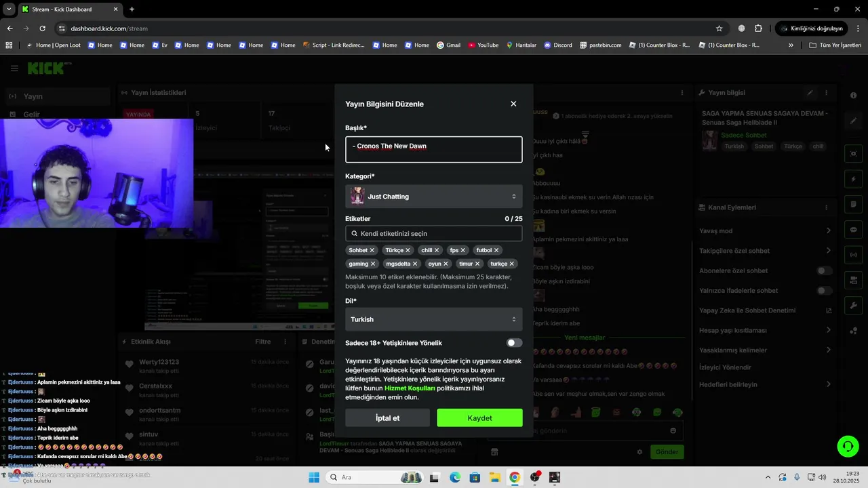Open the YouTube bookmark
Image resolution: width=868 pixels, height=488 pixels.
click(483, 45)
